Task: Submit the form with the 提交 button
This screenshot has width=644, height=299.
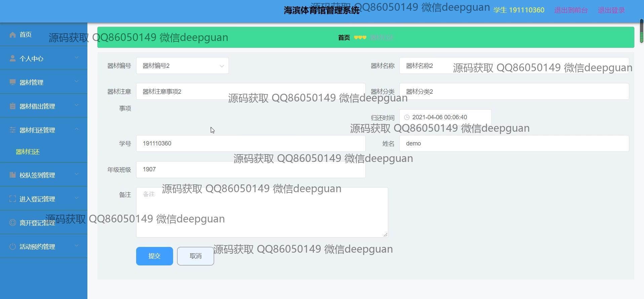Action: pyautogui.click(x=155, y=256)
